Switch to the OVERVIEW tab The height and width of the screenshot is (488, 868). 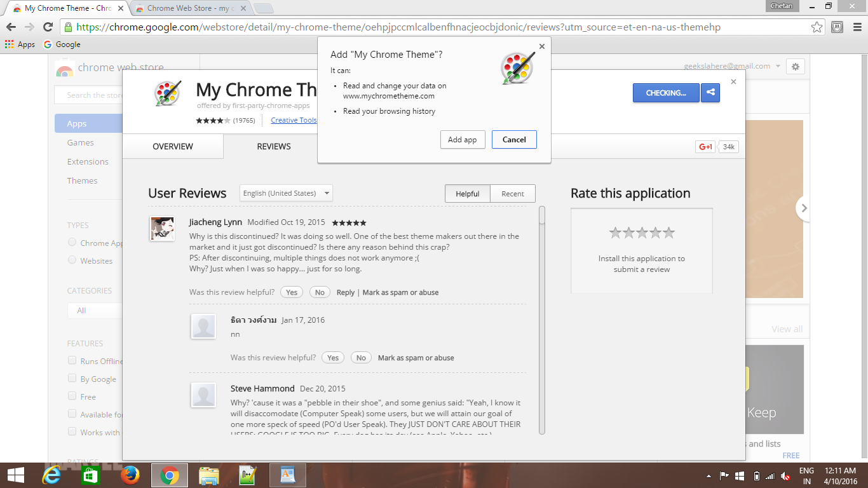(173, 146)
